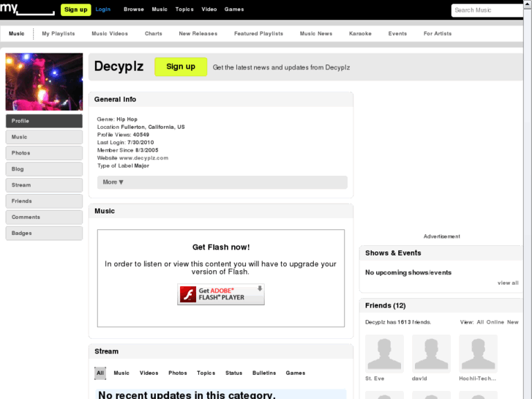Select the Status stream filter

pos(233,373)
